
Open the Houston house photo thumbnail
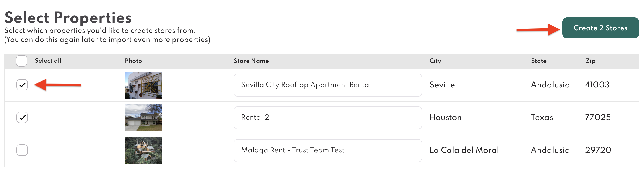tap(143, 118)
